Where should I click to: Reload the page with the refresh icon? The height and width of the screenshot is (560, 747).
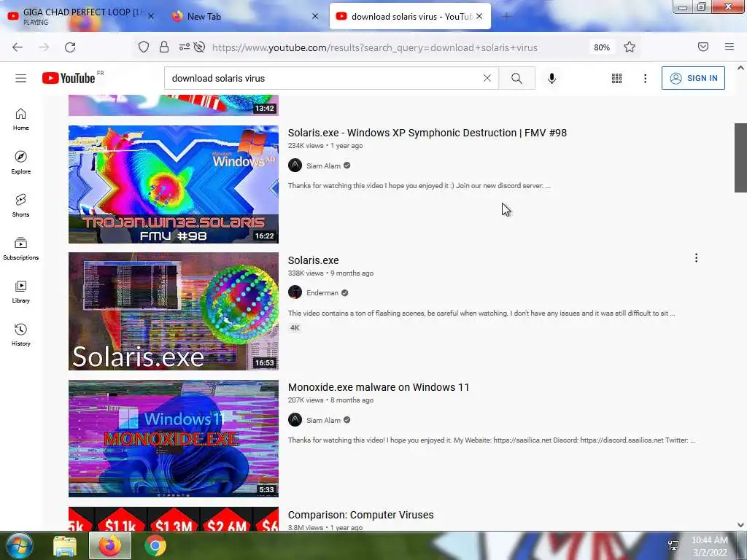tap(70, 47)
